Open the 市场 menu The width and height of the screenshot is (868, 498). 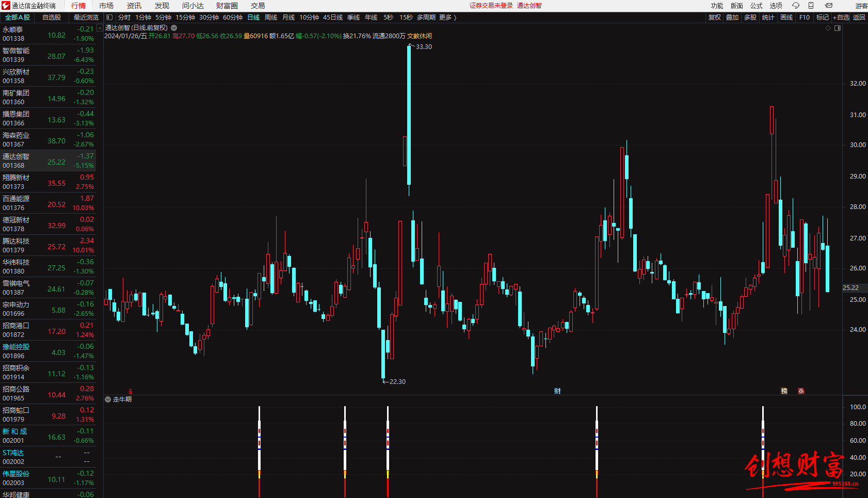pyautogui.click(x=106, y=6)
